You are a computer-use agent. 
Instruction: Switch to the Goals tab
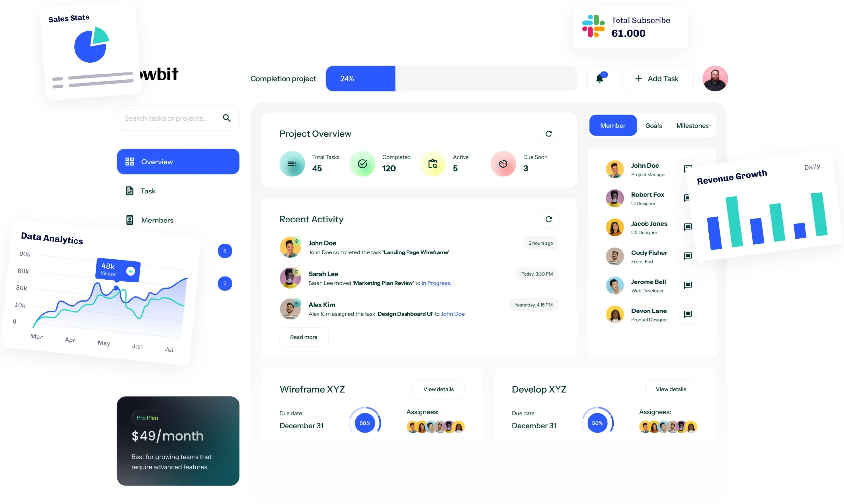pyautogui.click(x=653, y=126)
